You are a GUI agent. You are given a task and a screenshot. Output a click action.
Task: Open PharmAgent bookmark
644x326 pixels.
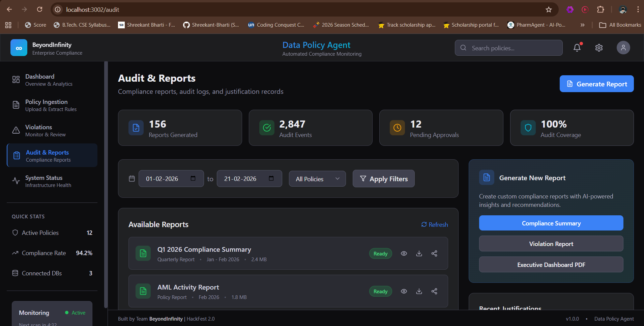(536, 25)
